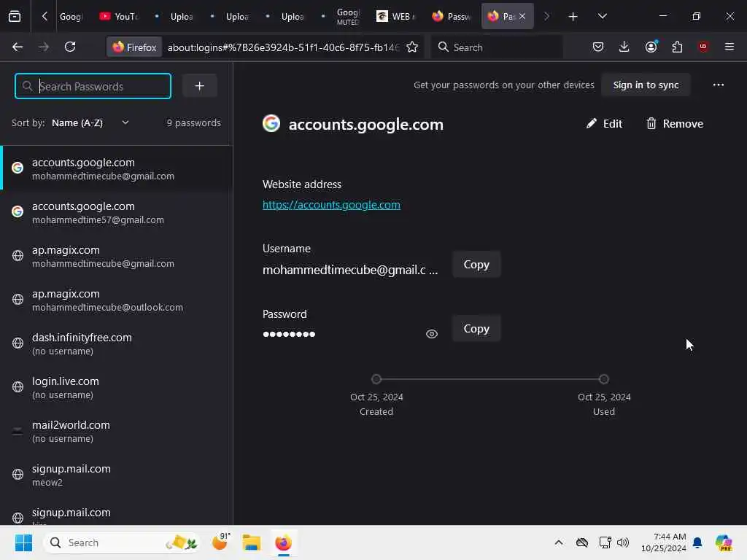This screenshot has width=747, height=560.
Task: Bookmark this page with the star icon
Action: point(412,47)
